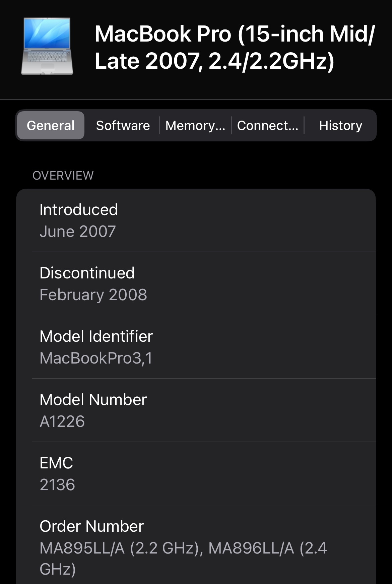Select the February 2008 value
The height and width of the screenshot is (584, 392).
(93, 295)
